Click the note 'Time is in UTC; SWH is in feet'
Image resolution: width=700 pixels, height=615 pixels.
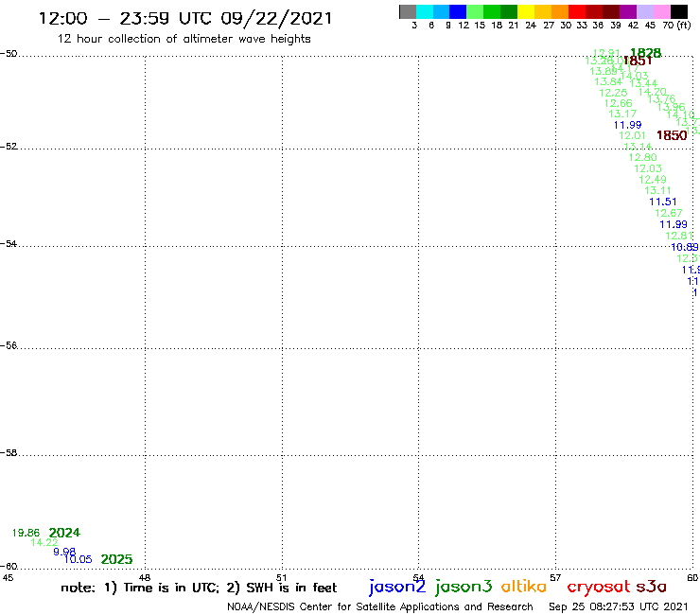tap(199, 588)
